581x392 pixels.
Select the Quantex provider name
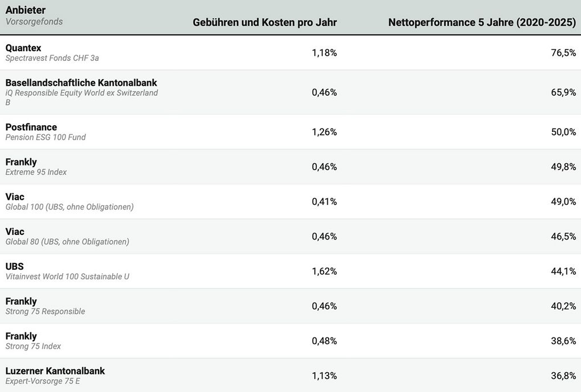click(23, 48)
